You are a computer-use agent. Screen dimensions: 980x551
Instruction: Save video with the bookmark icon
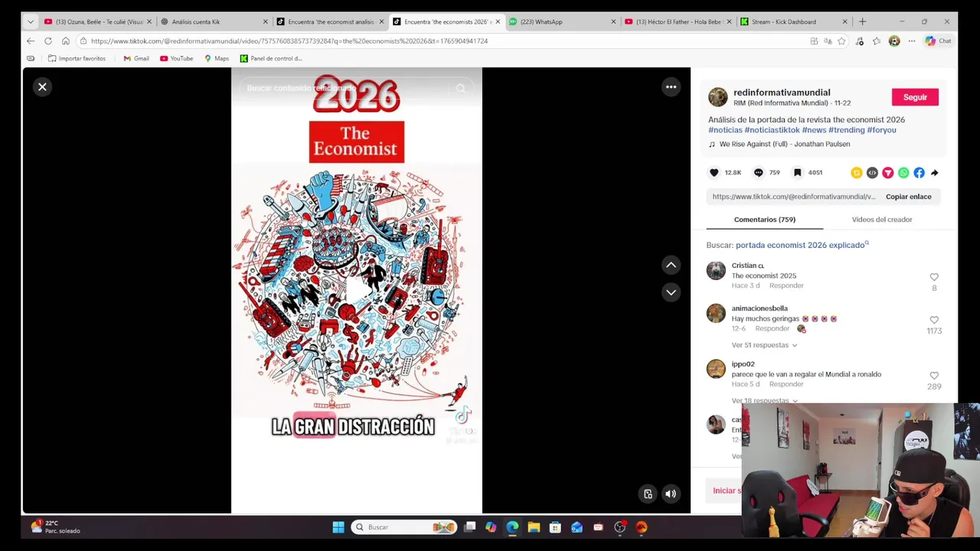(798, 173)
